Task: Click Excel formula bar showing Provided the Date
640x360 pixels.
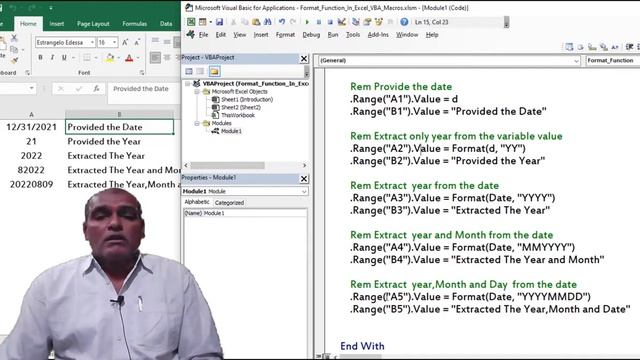Action: click(x=144, y=89)
